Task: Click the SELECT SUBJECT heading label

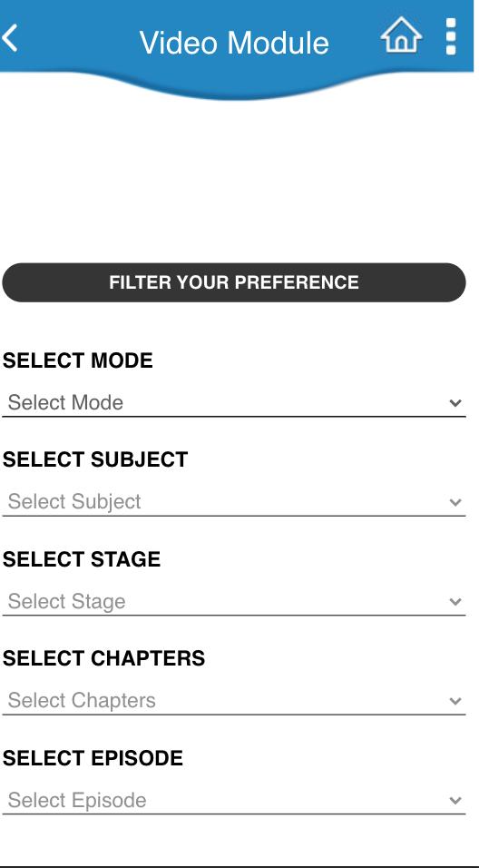Action: point(95,459)
